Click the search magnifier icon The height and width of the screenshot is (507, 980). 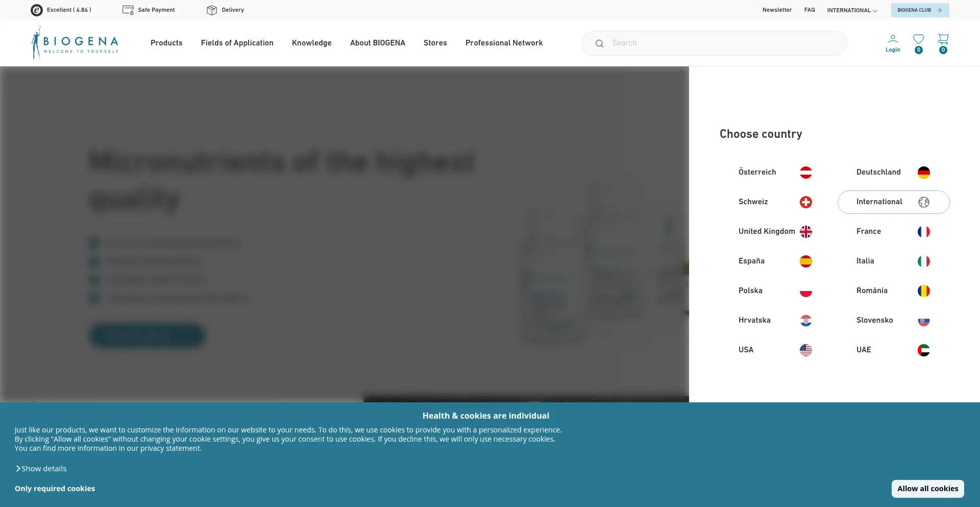pyautogui.click(x=599, y=43)
